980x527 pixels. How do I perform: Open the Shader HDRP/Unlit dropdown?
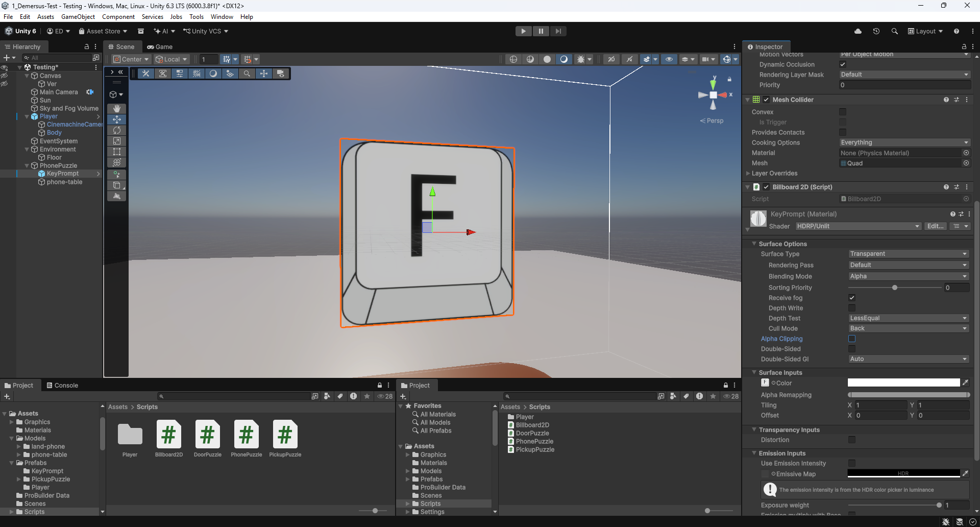[x=858, y=226]
